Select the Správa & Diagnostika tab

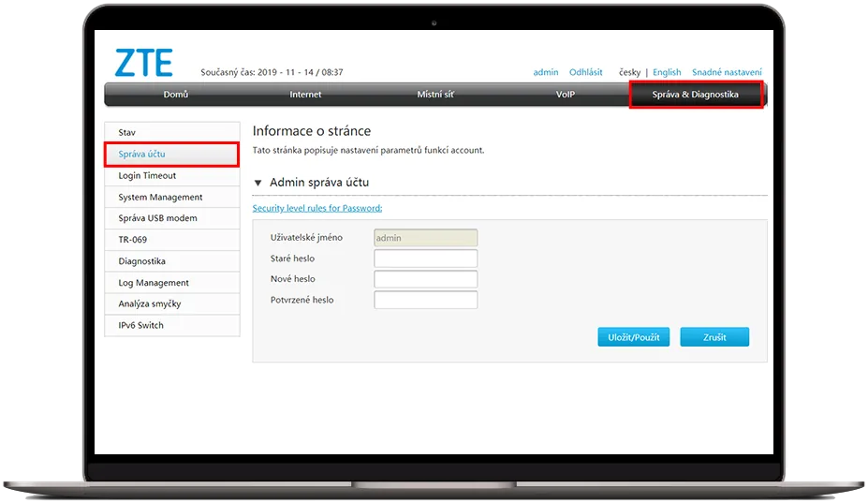696,95
